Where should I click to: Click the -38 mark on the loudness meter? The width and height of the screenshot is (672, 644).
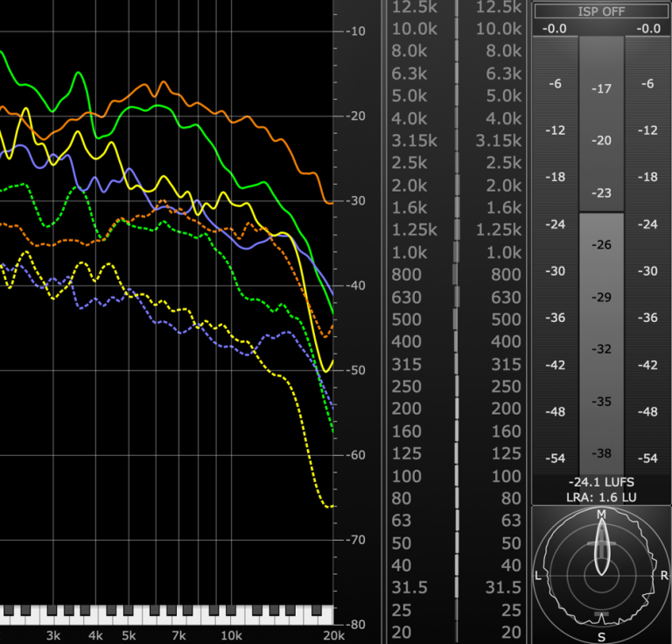(601, 453)
